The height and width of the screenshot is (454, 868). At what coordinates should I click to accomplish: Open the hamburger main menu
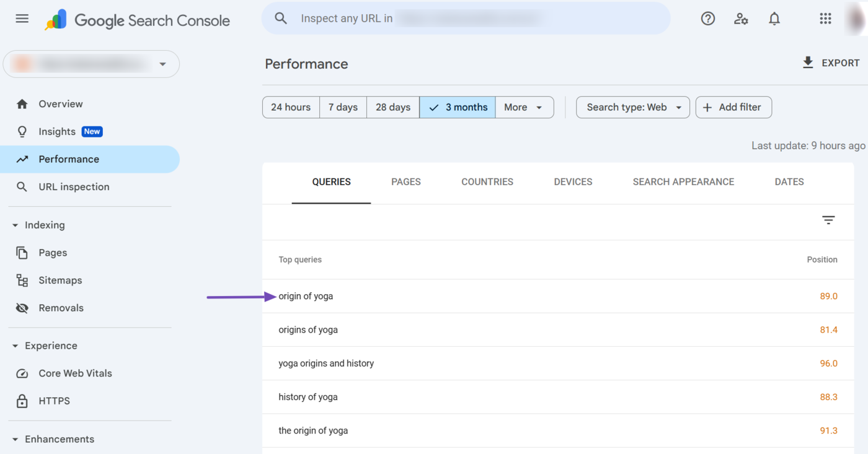[22, 19]
